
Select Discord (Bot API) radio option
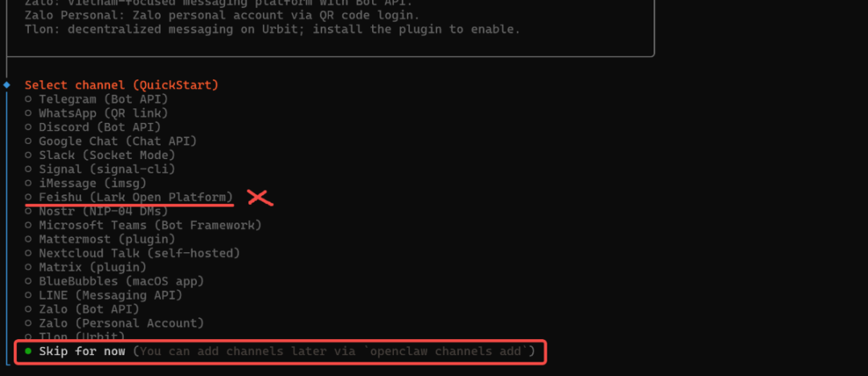(93, 127)
